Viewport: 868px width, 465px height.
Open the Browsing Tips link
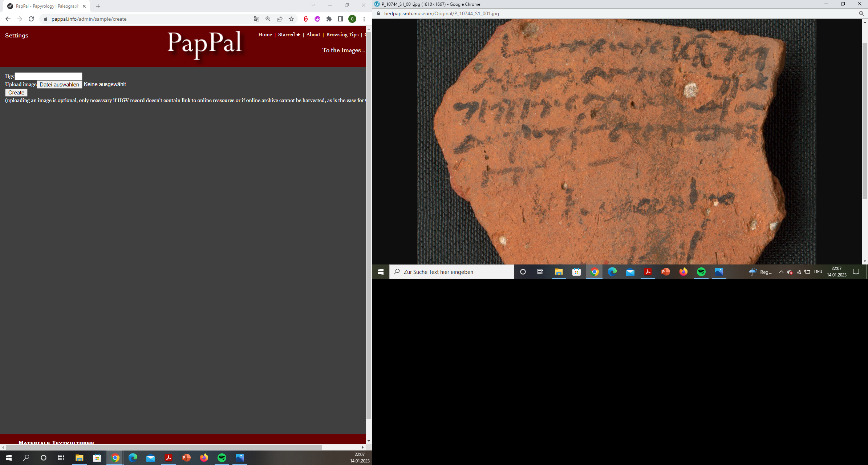[x=342, y=35]
